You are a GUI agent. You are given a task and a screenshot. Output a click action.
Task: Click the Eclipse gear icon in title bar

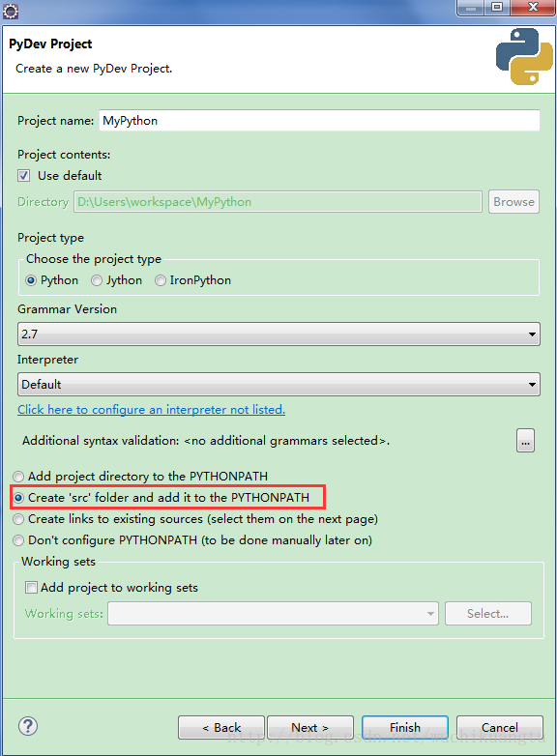pyautogui.click(x=10, y=11)
